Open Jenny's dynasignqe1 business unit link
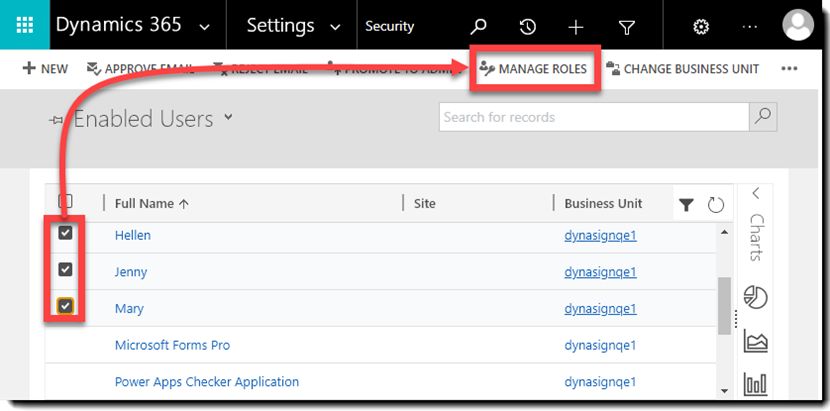The image size is (830, 411). 600,272
